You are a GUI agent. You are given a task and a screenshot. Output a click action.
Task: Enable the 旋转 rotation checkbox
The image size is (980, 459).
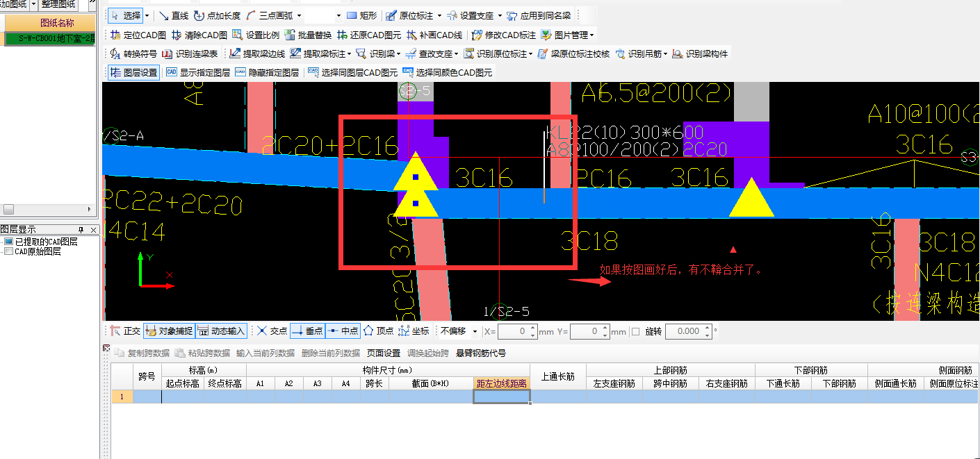(x=635, y=332)
